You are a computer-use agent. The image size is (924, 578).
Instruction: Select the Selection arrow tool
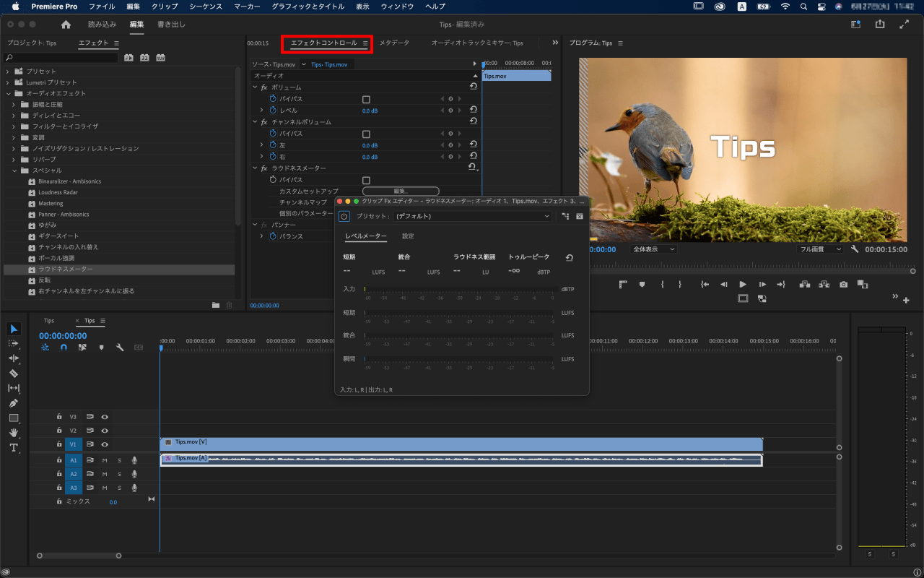click(14, 329)
